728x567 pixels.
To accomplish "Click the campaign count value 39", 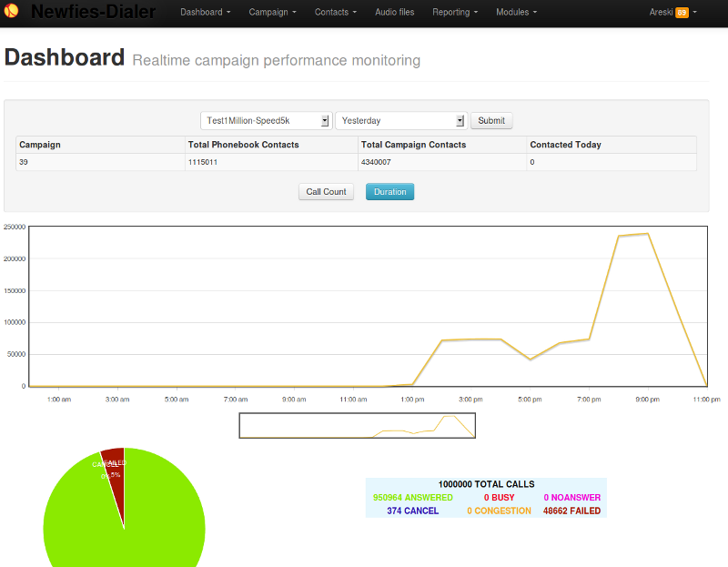I will click(x=24, y=162).
